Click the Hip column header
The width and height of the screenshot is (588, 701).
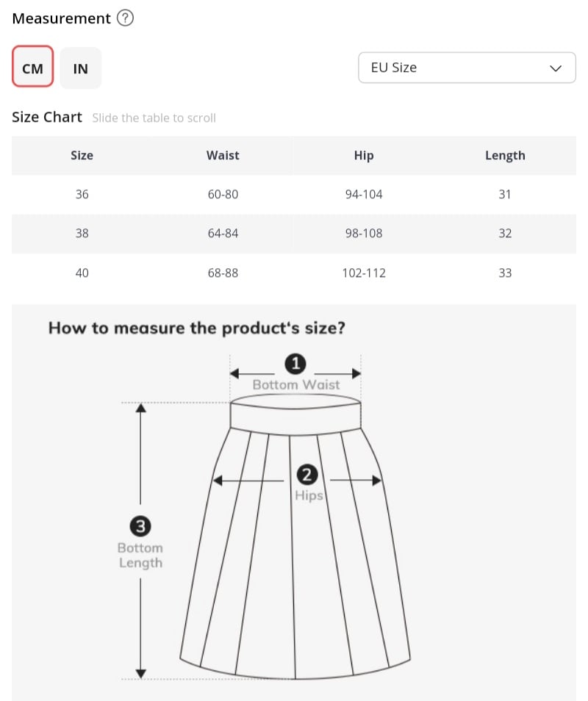[364, 156]
